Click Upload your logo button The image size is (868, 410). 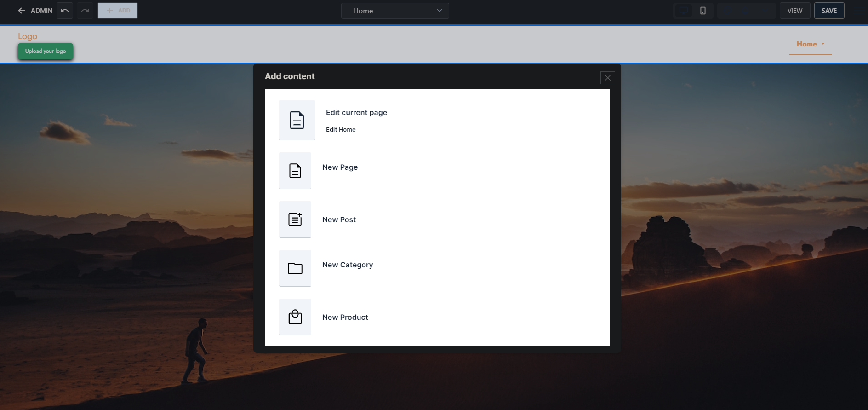[46, 51]
